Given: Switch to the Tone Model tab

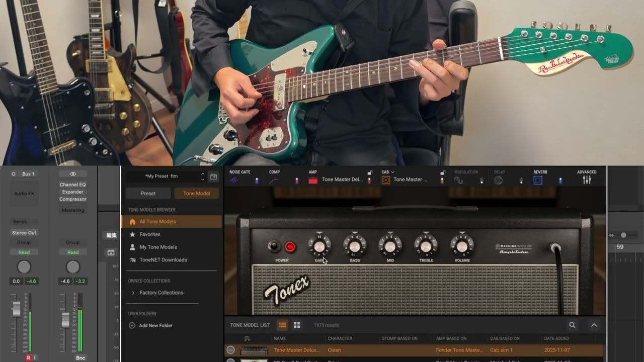Looking at the screenshot, I should click(196, 194).
